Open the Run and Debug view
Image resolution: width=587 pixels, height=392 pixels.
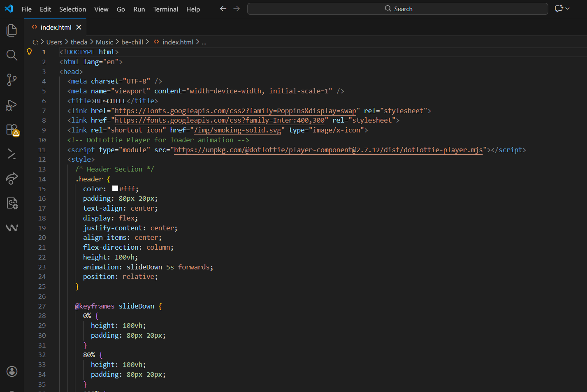[12, 105]
